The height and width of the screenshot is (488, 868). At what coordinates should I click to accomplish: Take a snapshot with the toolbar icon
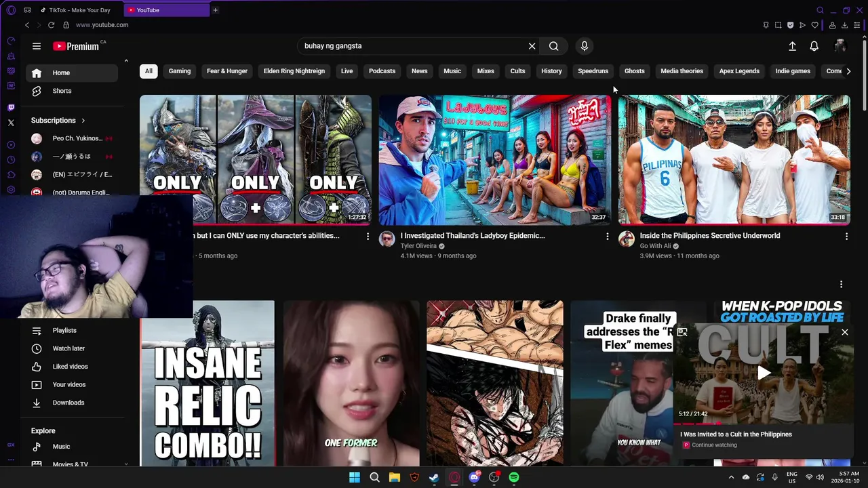778,25
